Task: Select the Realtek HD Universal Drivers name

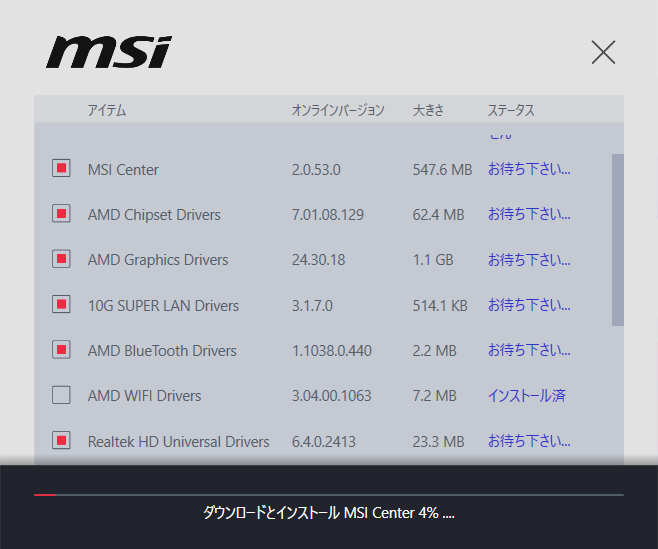Action: coord(178,442)
